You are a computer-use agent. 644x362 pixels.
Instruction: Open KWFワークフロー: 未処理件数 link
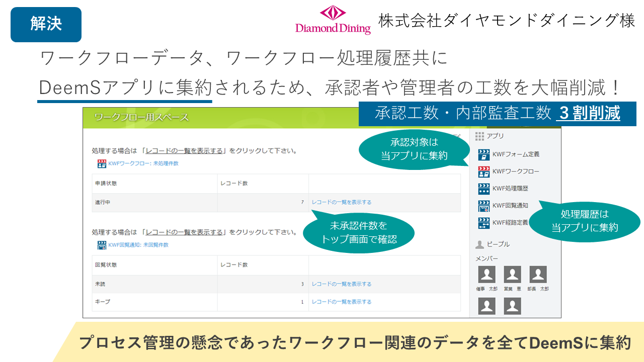[x=143, y=164]
